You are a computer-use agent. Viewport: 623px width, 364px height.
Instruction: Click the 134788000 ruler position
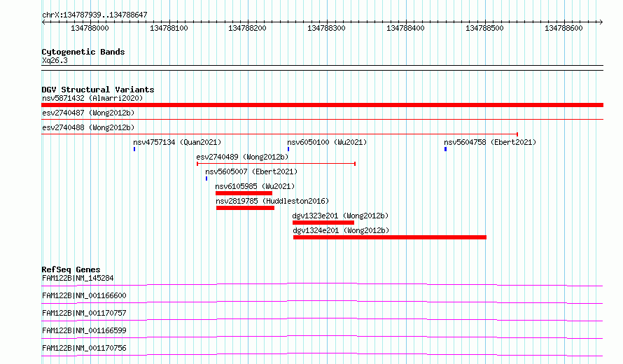(x=90, y=28)
